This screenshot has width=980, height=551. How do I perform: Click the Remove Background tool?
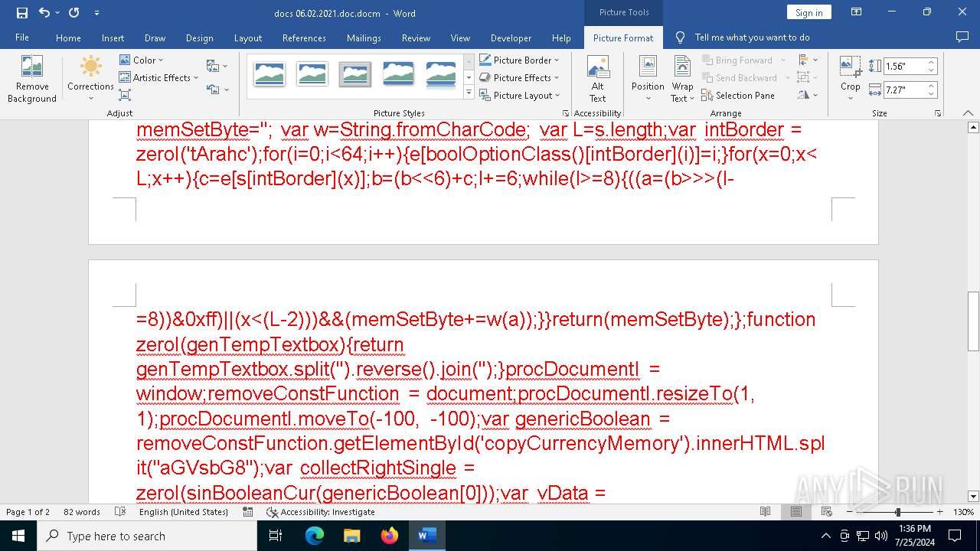pyautogui.click(x=32, y=80)
